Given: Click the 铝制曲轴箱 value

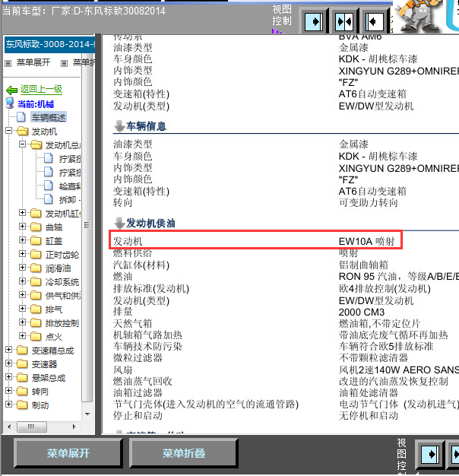Looking at the screenshot, I should [x=363, y=265].
